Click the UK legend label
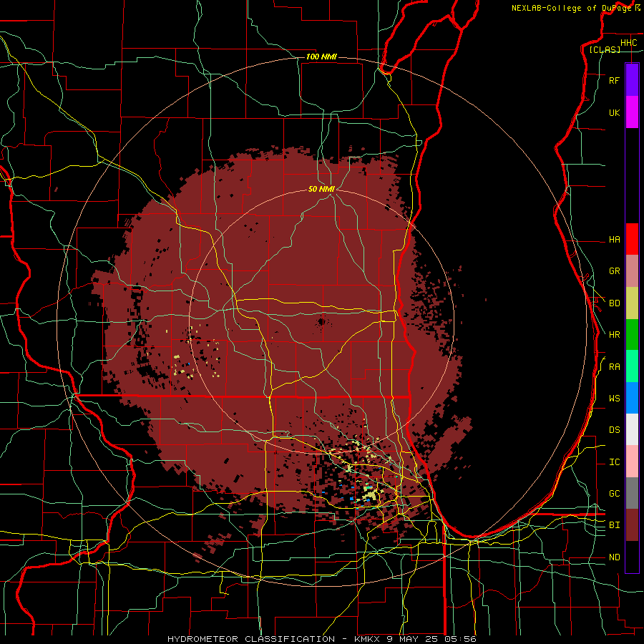Screen dimensions: 644x644 (x=614, y=112)
